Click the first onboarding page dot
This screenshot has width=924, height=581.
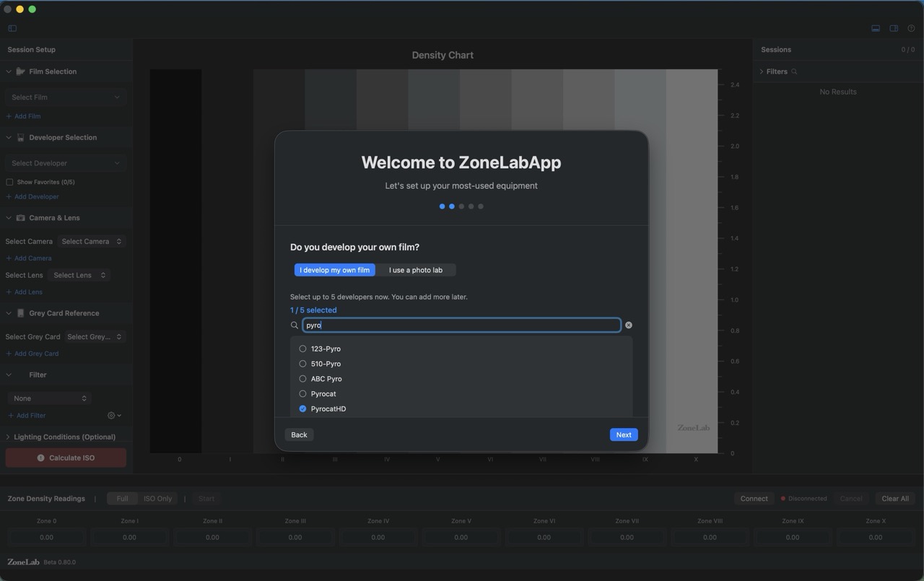(442, 206)
